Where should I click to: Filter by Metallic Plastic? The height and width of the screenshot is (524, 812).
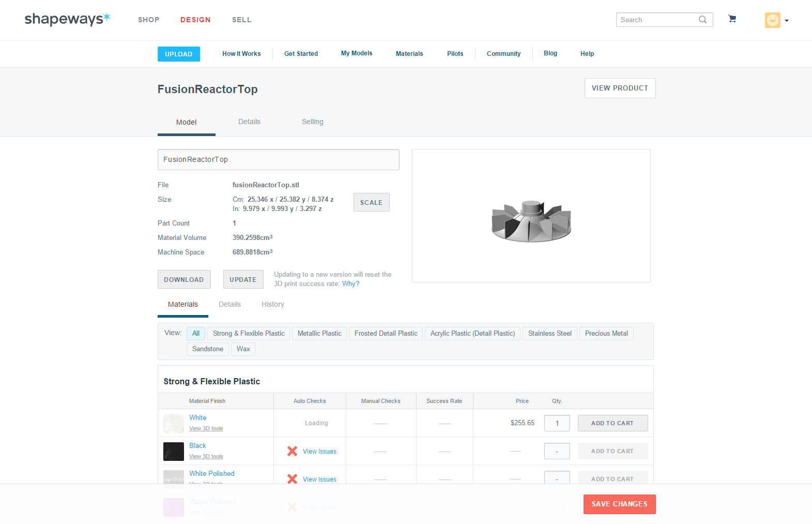[319, 334]
